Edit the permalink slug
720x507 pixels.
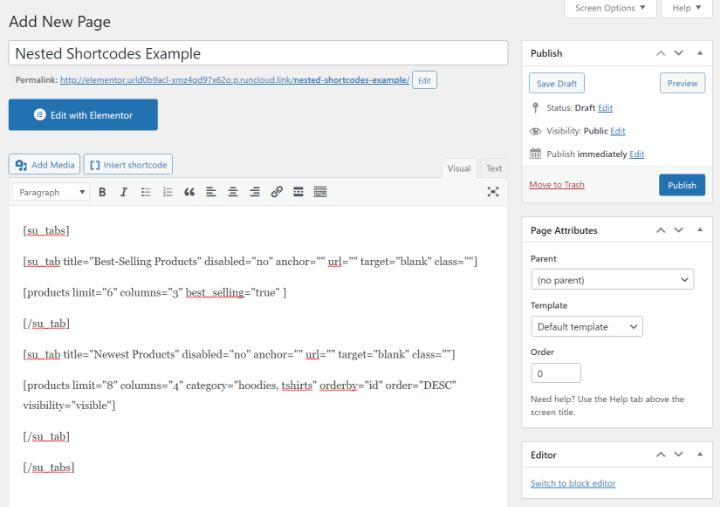point(424,80)
